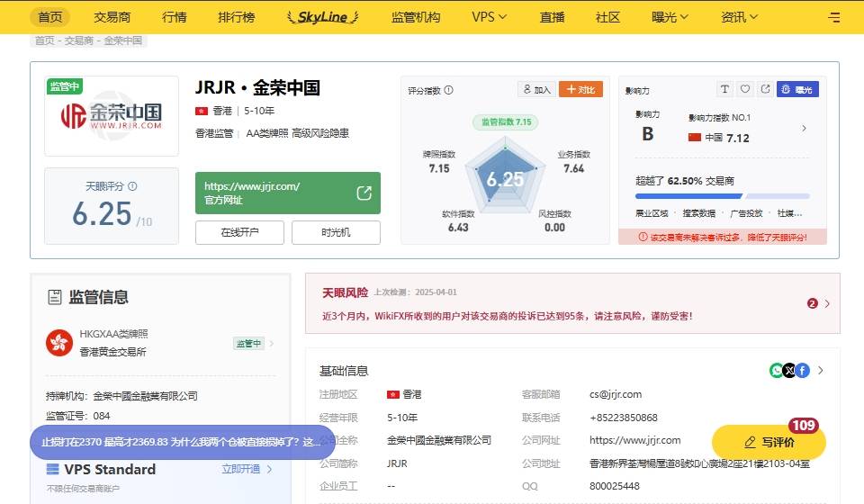Expand 基础信息 social links chevron

pyautogui.click(x=821, y=371)
